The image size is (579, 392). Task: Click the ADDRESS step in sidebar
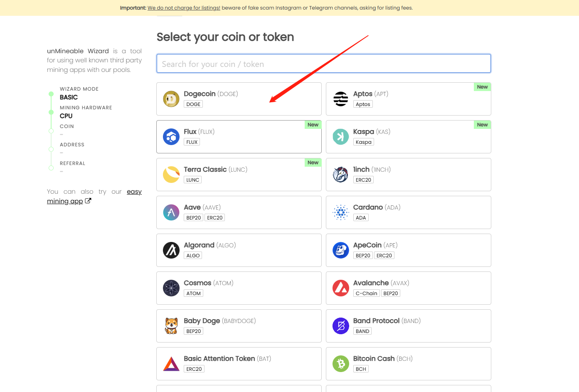[72, 145]
